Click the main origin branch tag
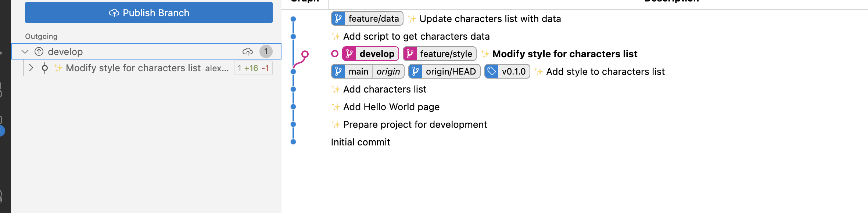 tap(367, 71)
